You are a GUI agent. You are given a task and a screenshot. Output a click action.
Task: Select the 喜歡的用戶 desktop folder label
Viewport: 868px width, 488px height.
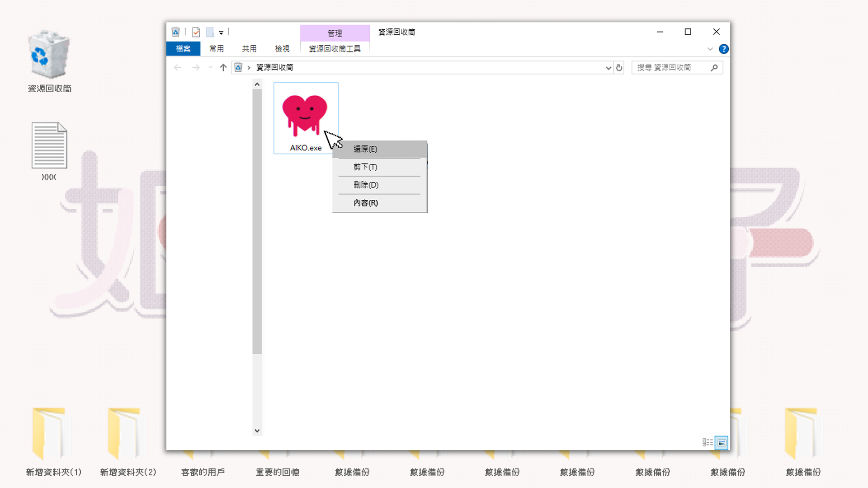pyautogui.click(x=203, y=472)
